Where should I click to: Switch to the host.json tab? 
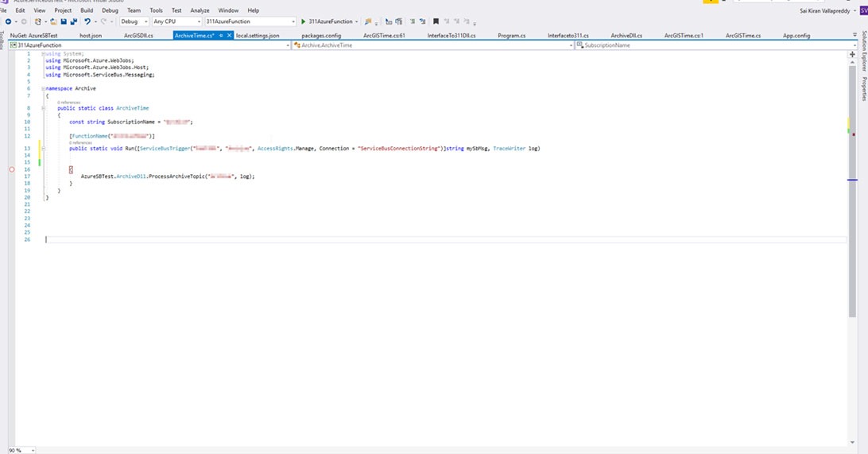point(91,36)
